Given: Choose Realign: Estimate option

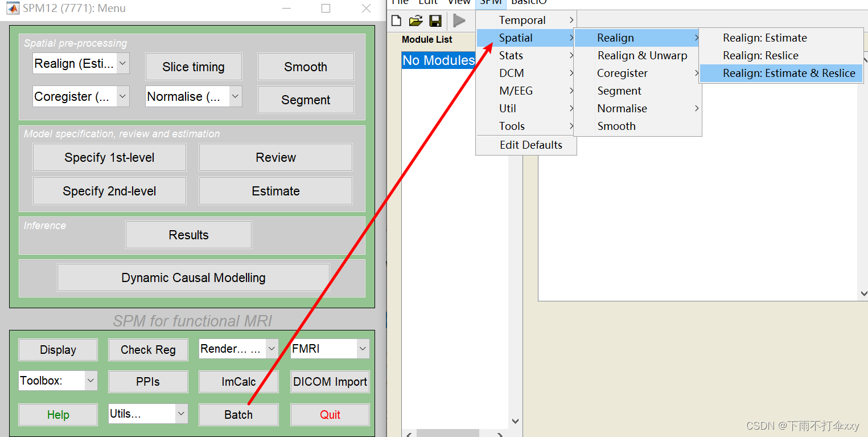Looking at the screenshot, I should click(781, 38).
